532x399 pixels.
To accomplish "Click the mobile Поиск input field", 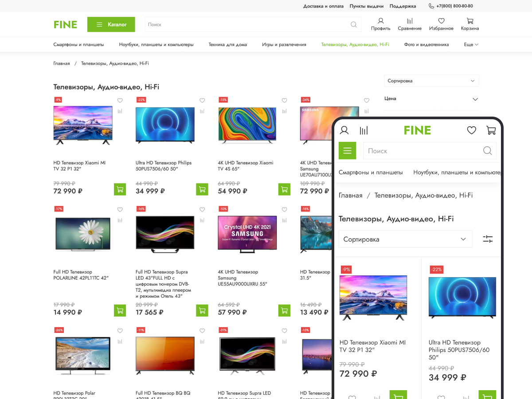I will tap(430, 151).
